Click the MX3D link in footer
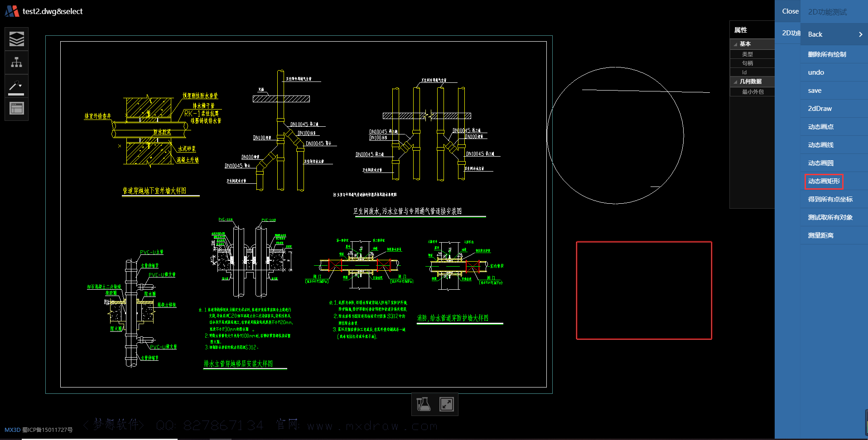868x440 pixels. click(x=12, y=430)
